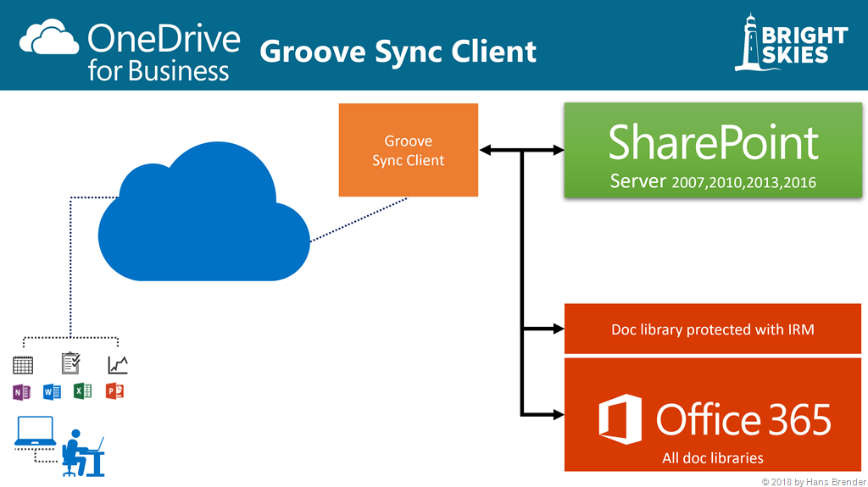Click the Word icon

point(53,391)
